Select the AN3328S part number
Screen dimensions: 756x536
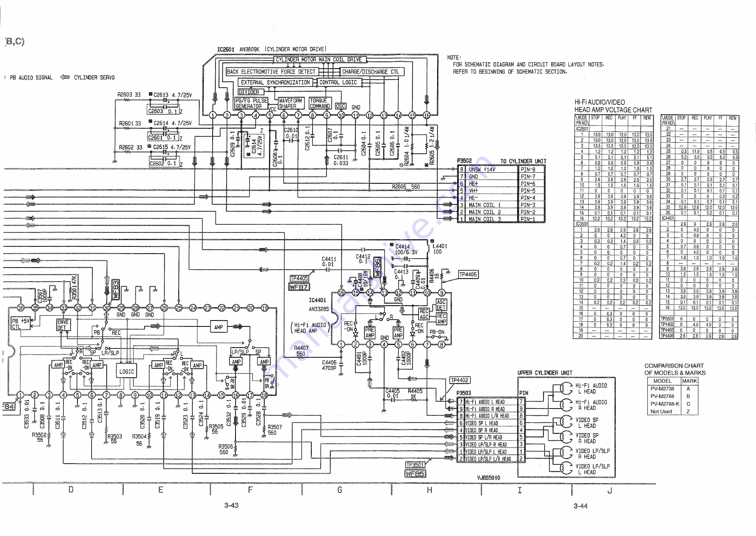(319, 309)
